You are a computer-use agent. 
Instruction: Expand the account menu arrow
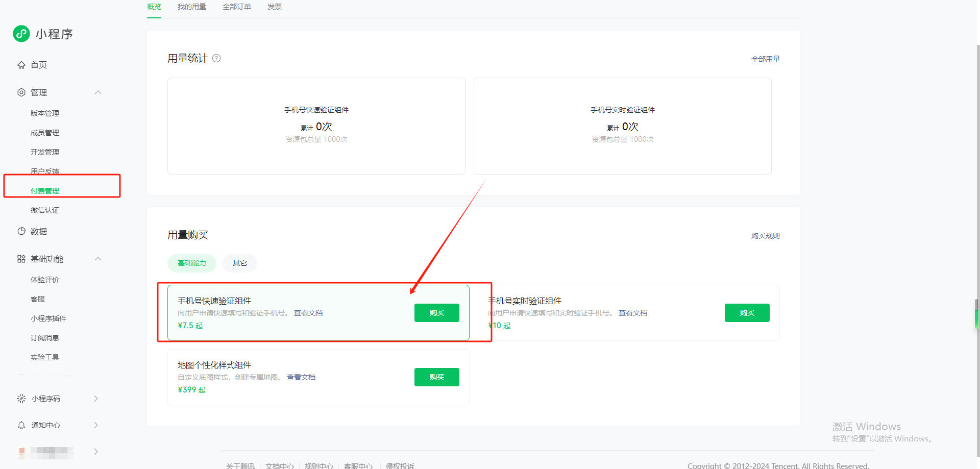pyautogui.click(x=96, y=452)
